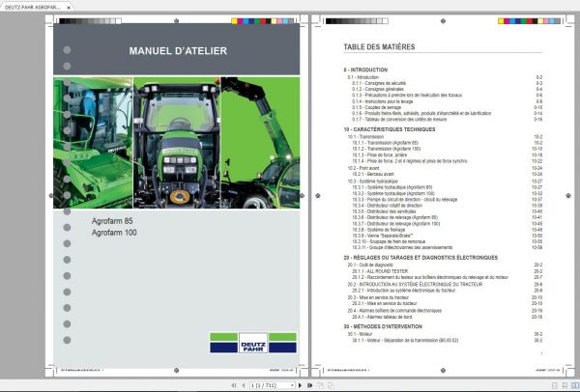The width and height of the screenshot is (580, 392).
Task: Open entry 0.1.5 Couples de serrage
Action: (376, 107)
